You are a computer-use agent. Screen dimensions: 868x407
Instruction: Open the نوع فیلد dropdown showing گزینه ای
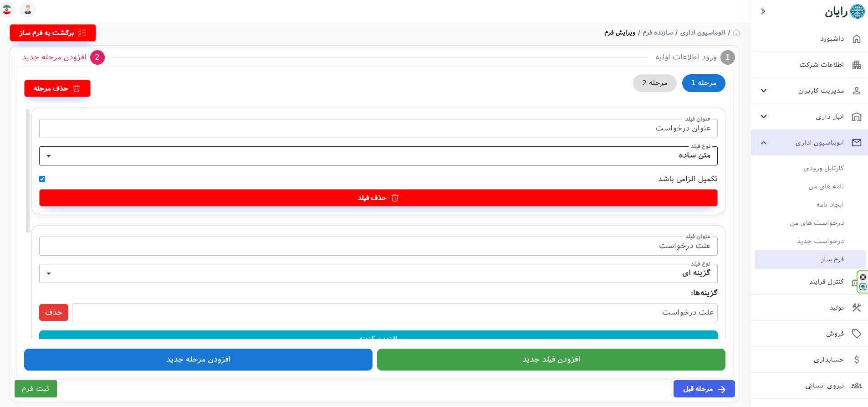378,273
